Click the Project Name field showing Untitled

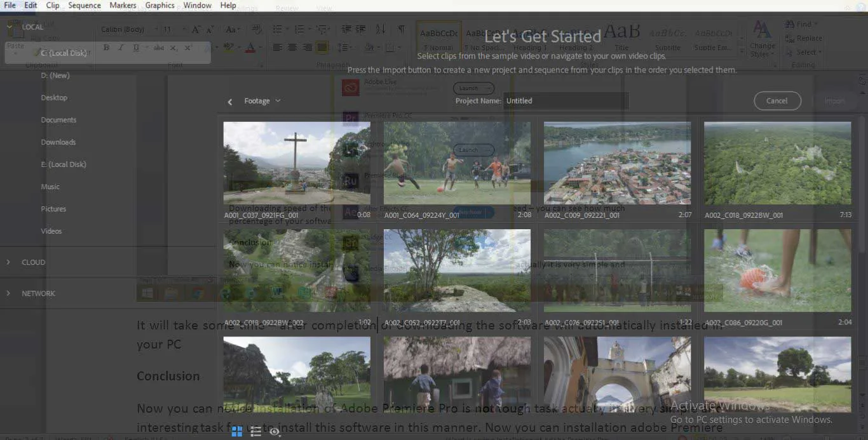pyautogui.click(x=566, y=101)
